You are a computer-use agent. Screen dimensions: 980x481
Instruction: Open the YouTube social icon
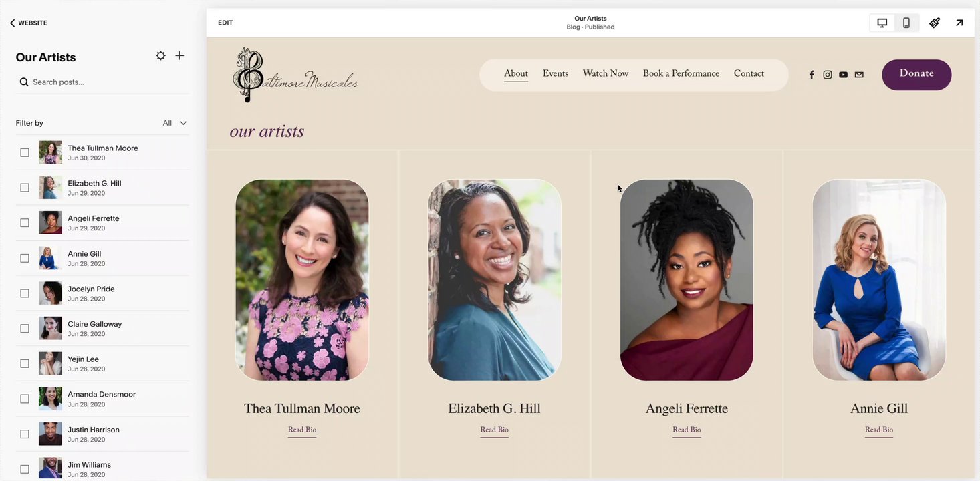[x=844, y=75]
